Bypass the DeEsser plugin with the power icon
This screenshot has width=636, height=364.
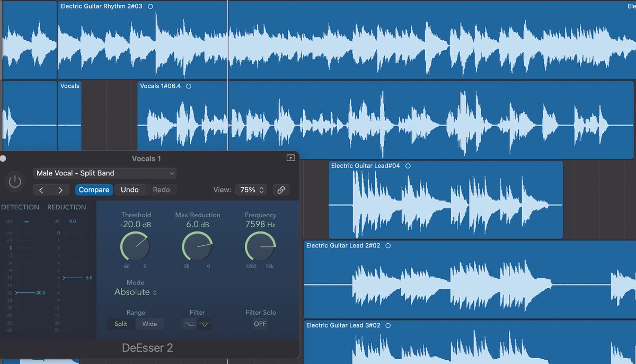pyautogui.click(x=15, y=181)
